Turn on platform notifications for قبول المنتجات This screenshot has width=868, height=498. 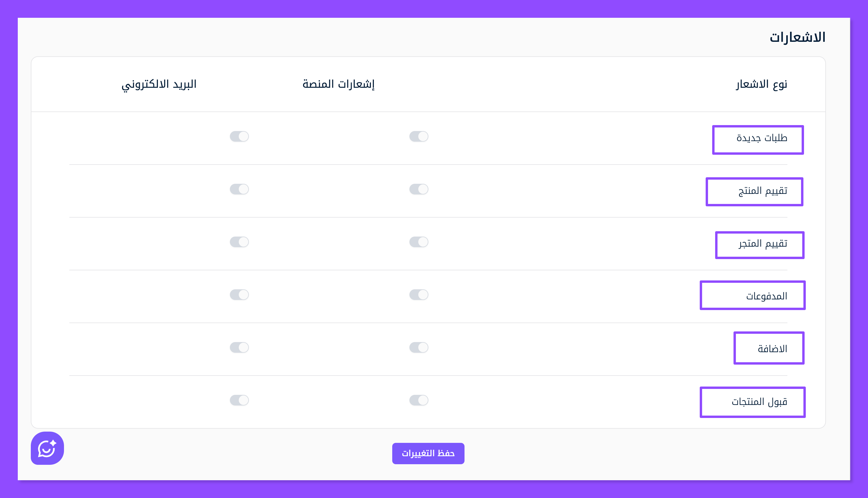419,400
